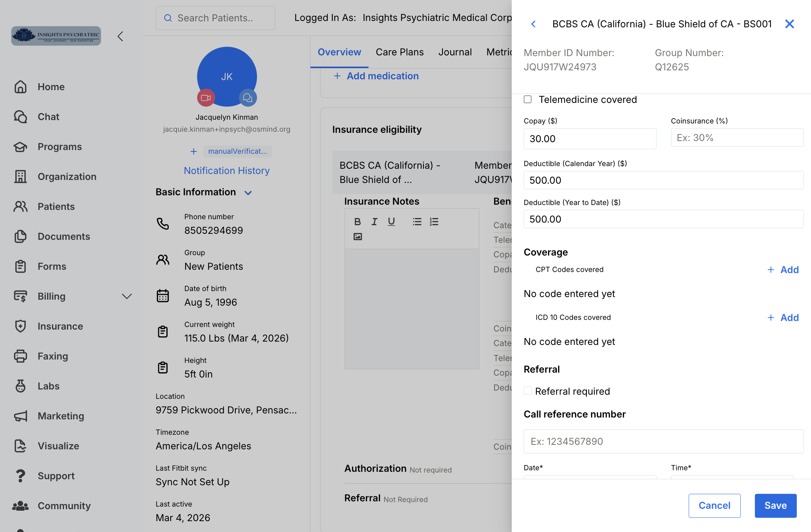The image size is (811, 532).
Task: Start video call on patient avatar
Action: 206,98
